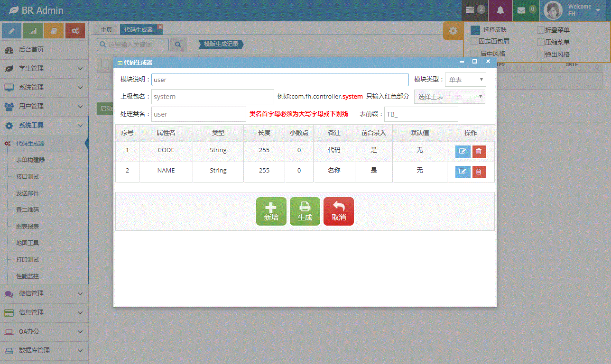Image resolution: width=611 pixels, height=364 pixels.
Task: Toggle the 压缩菜单 checkbox
Action: (541, 42)
